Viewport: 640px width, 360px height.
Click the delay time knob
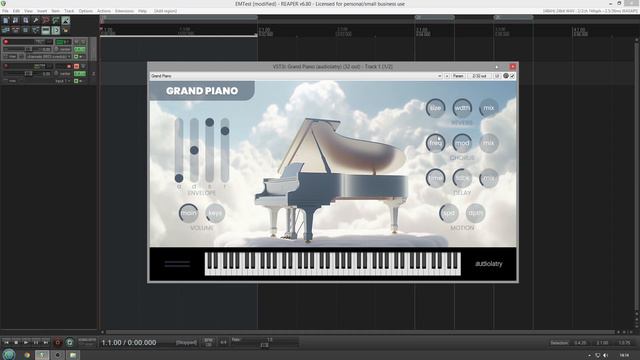pyautogui.click(x=436, y=178)
